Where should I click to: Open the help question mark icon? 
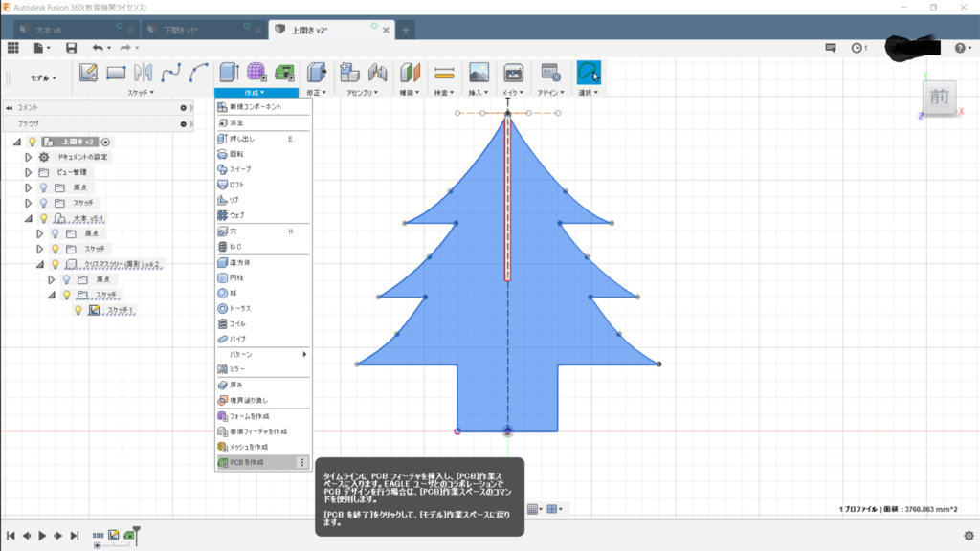(x=960, y=48)
